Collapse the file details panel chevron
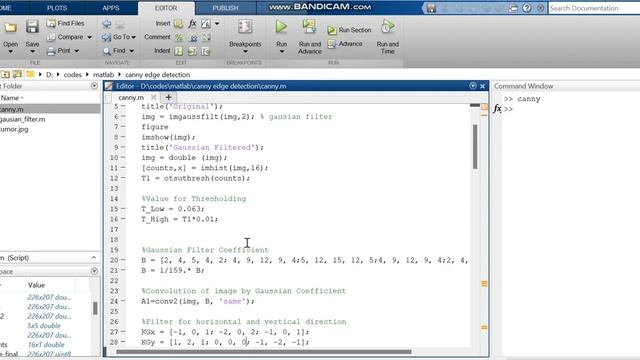Viewport: 640px width, 360px height. [93, 258]
